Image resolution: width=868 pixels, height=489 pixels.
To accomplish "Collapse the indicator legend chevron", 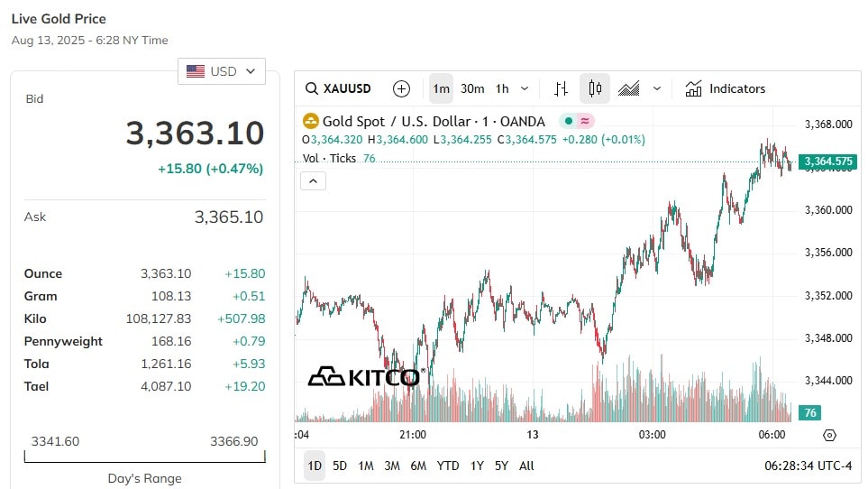I will click(314, 181).
